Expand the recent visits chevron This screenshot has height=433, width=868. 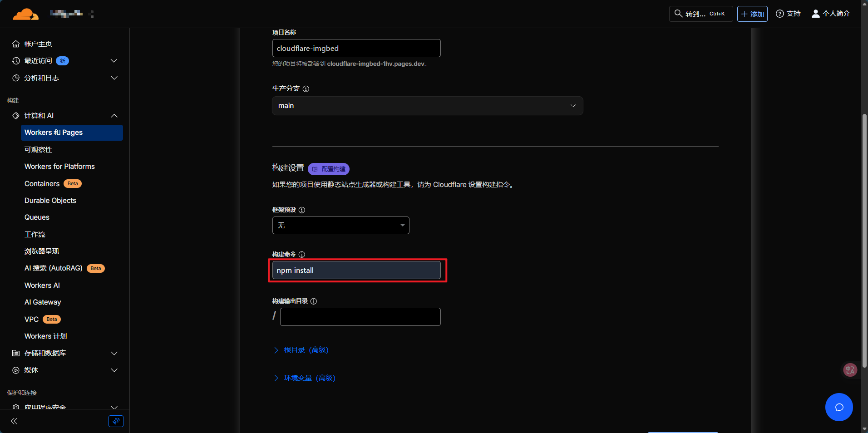[x=114, y=61]
